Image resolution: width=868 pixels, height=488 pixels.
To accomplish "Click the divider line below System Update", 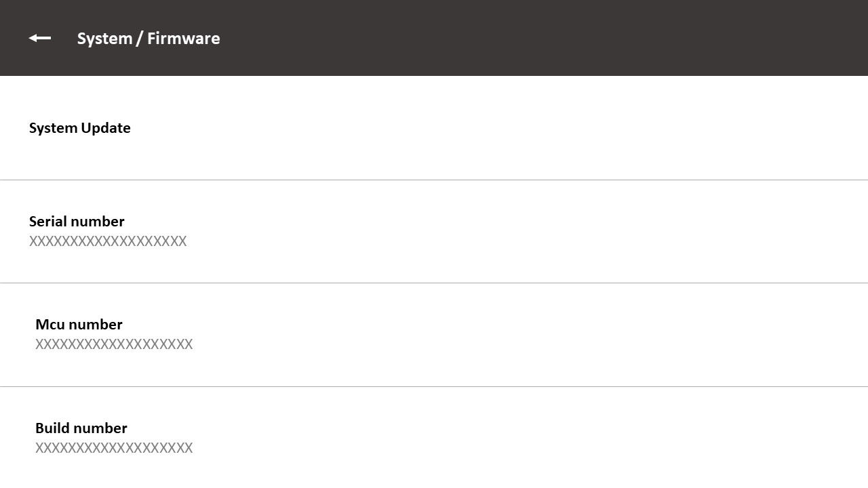I will click(434, 180).
